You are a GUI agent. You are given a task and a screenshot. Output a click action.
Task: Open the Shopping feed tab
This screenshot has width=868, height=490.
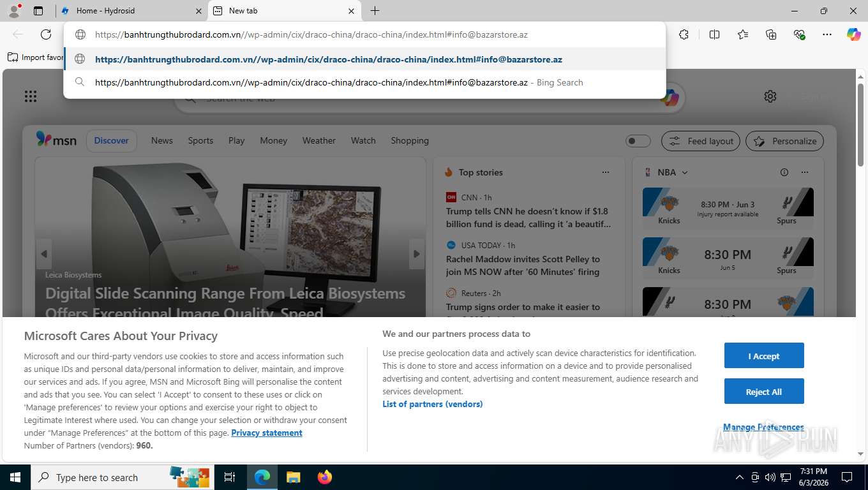(410, 140)
